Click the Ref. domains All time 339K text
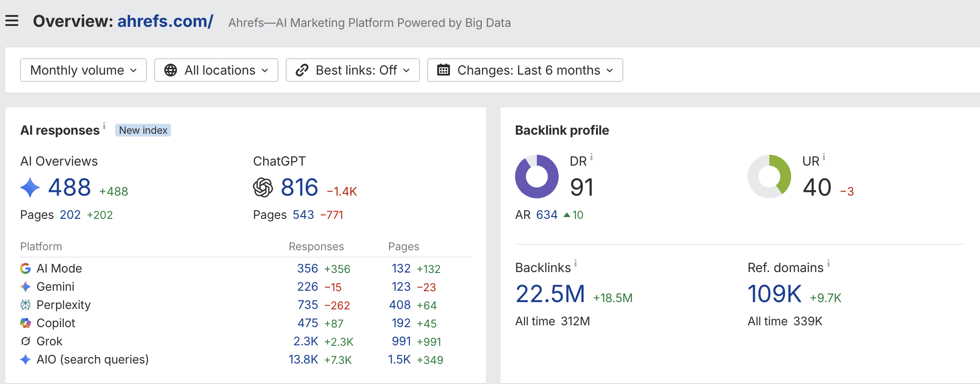This screenshot has width=980, height=384. pyautogui.click(x=785, y=321)
